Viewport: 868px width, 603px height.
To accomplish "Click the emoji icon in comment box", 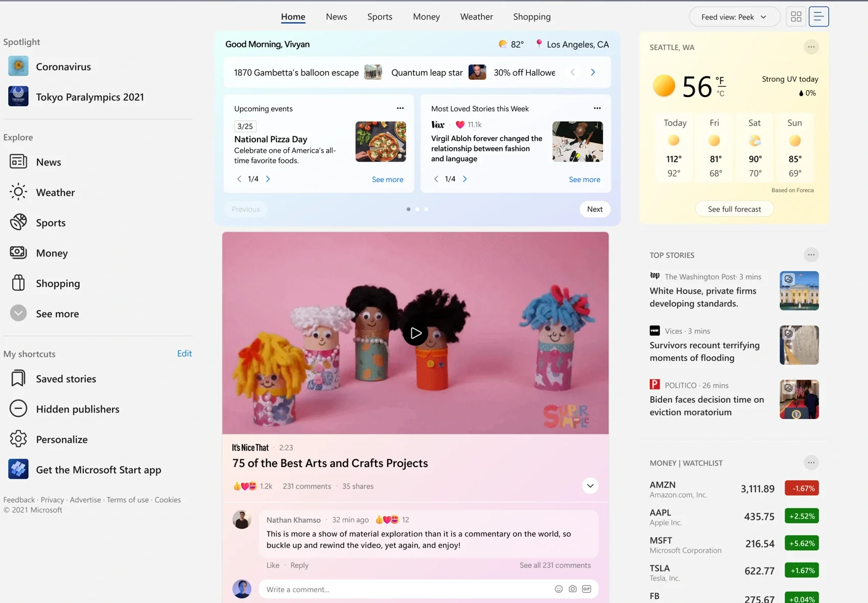I will pos(559,589).
